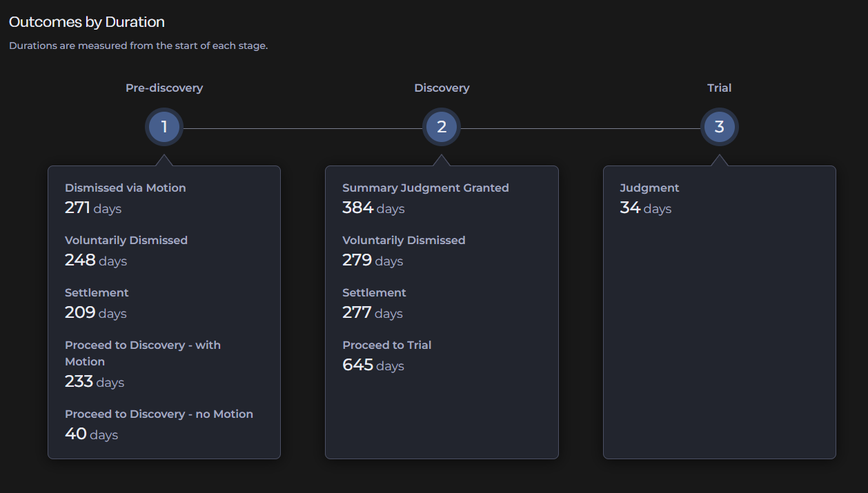Click the stage 3 circle marker
868x493 pixels.
719,127
